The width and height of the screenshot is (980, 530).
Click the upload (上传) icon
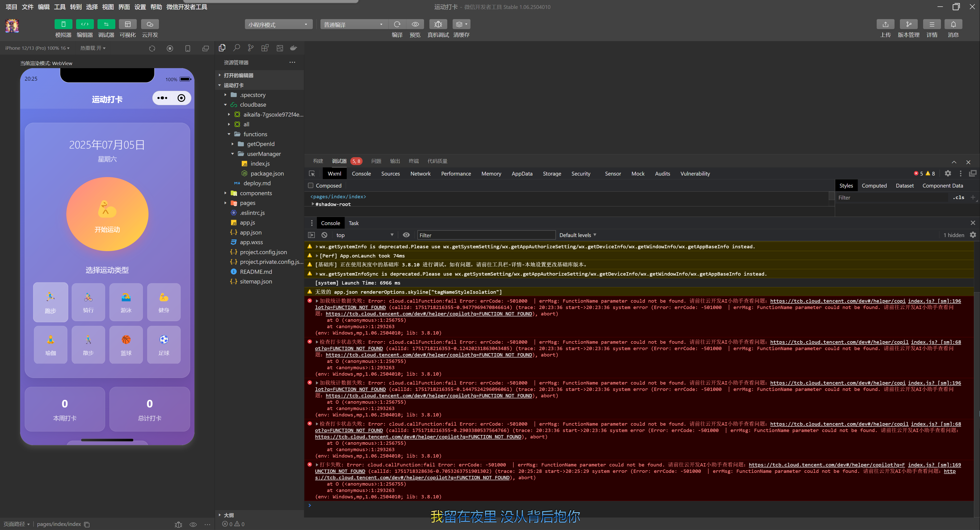click(x=885, y=24)
